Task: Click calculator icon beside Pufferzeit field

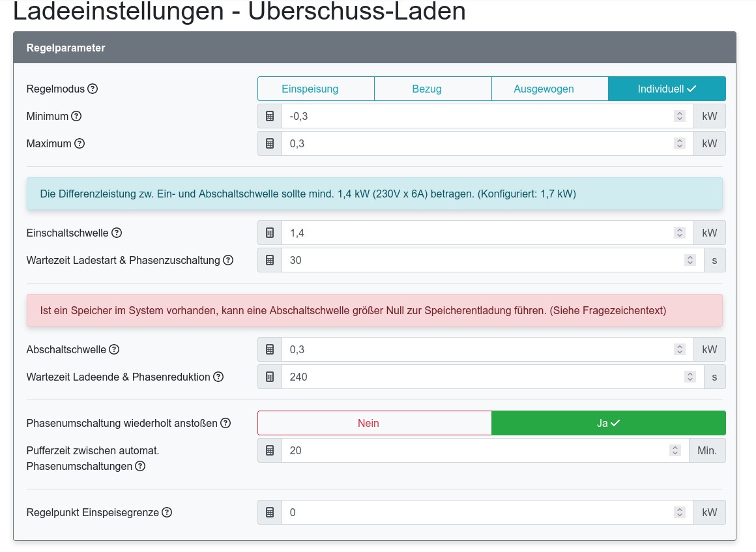Action: click(269, 450)
